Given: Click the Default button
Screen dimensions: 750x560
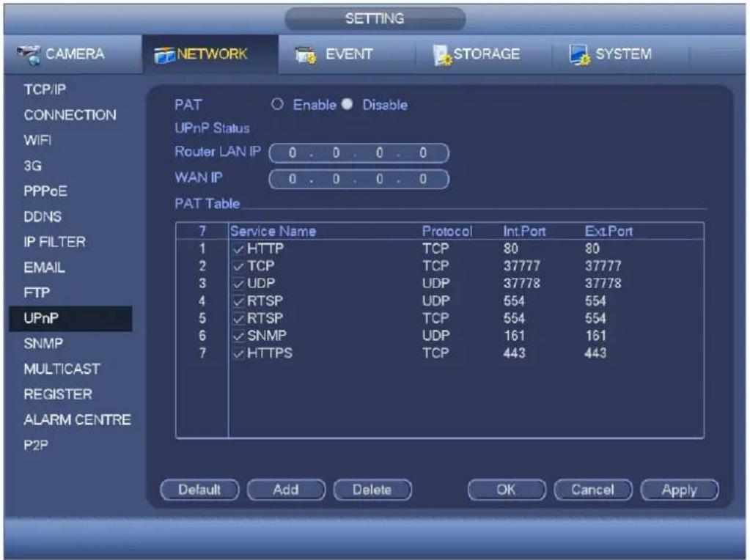Looking at the screenshot, I should click(199, 490).
